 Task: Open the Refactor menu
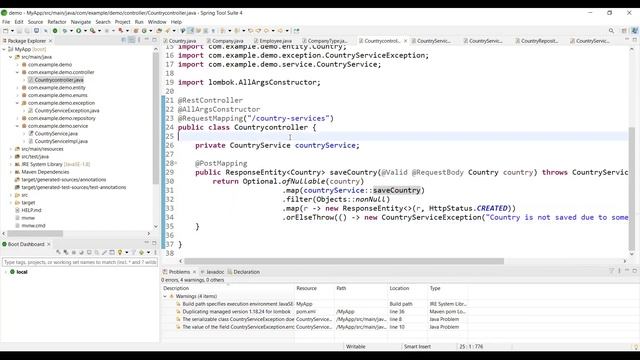(x=57, y=22)
